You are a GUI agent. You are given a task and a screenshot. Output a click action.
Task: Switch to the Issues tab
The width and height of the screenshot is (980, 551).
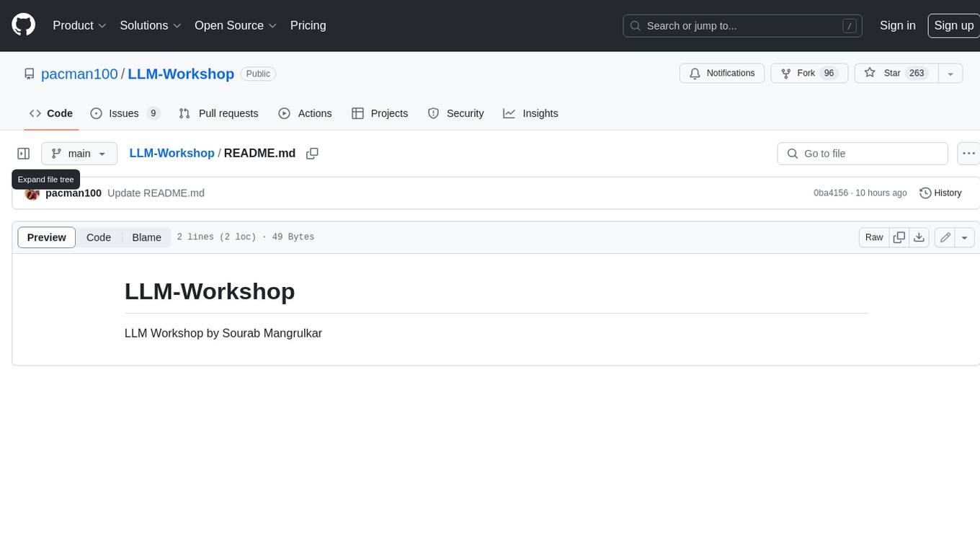pos(125,113)
